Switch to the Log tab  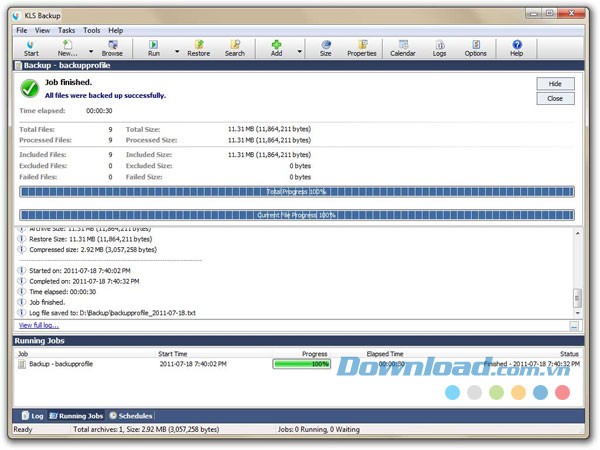pos(32,415)
